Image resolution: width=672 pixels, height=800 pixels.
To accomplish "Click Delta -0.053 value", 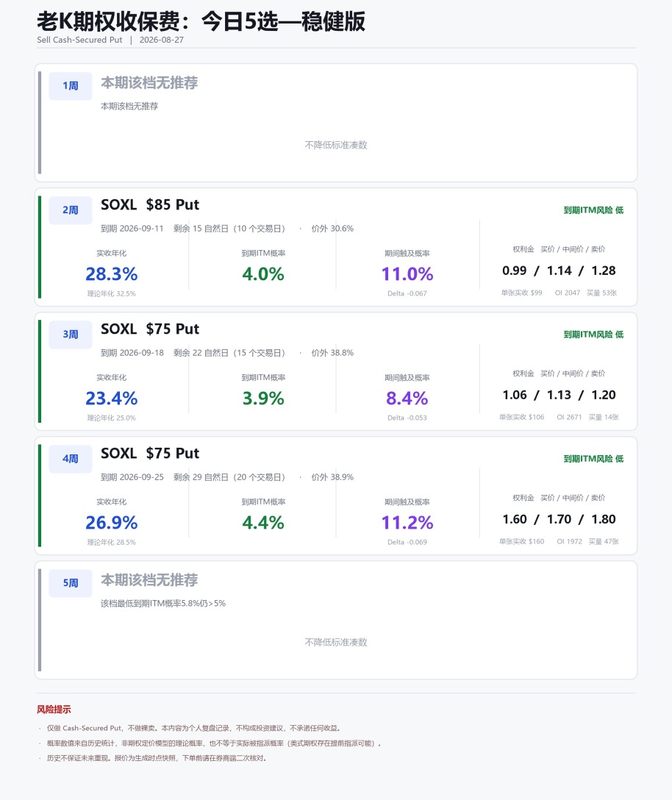I will pyautogui.click(x=407, y=418).
